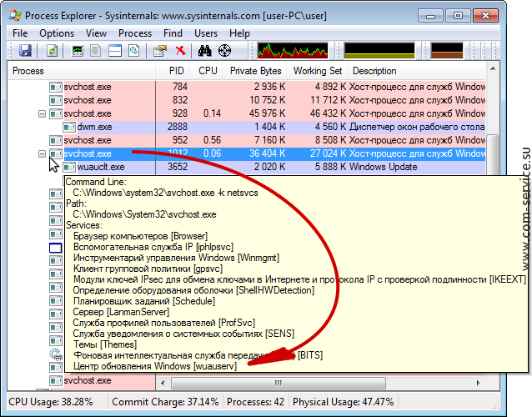
Task: Minimize the Process Explorer window
Action: click(x=431, y=16)
